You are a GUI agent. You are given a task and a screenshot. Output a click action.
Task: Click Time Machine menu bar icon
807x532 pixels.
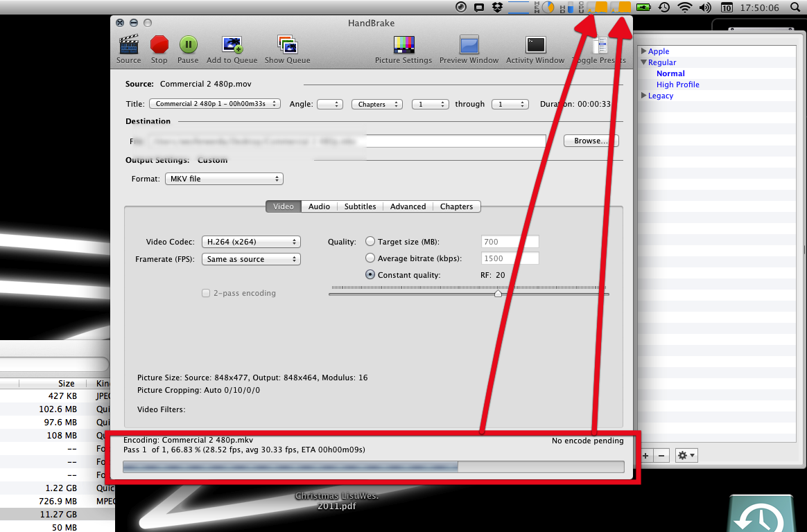point(664,7)
